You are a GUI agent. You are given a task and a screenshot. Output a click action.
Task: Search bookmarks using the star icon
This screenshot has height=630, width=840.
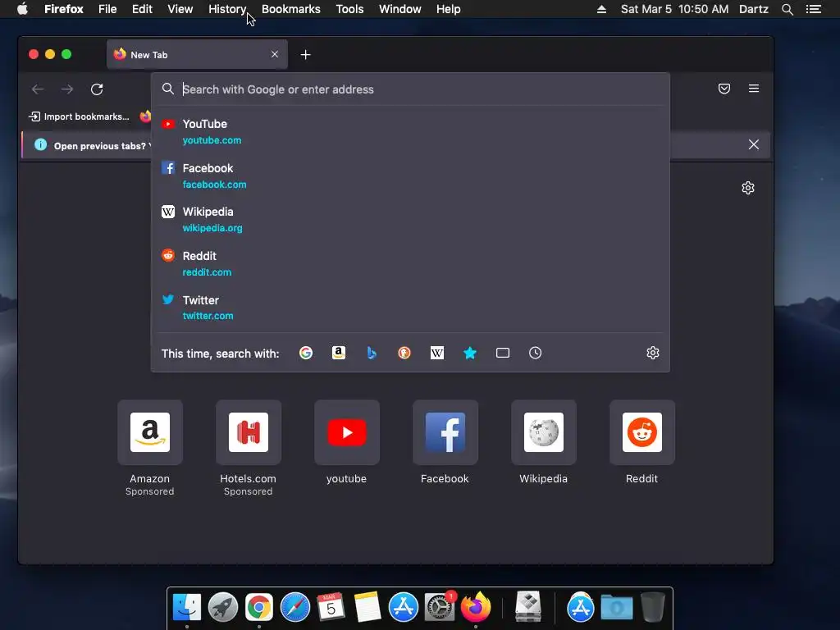point(470,353)
